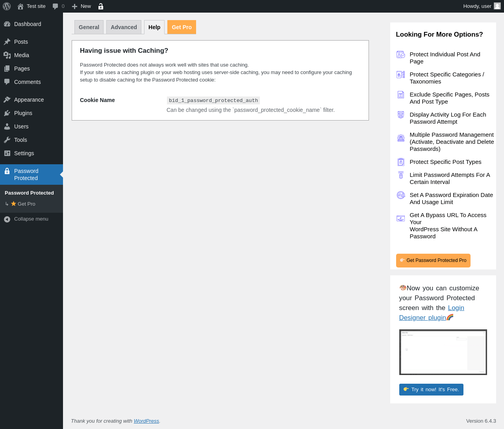Click icon for Exclude Specific Pages
Screen dimensions: 504x429
point(400,95)
